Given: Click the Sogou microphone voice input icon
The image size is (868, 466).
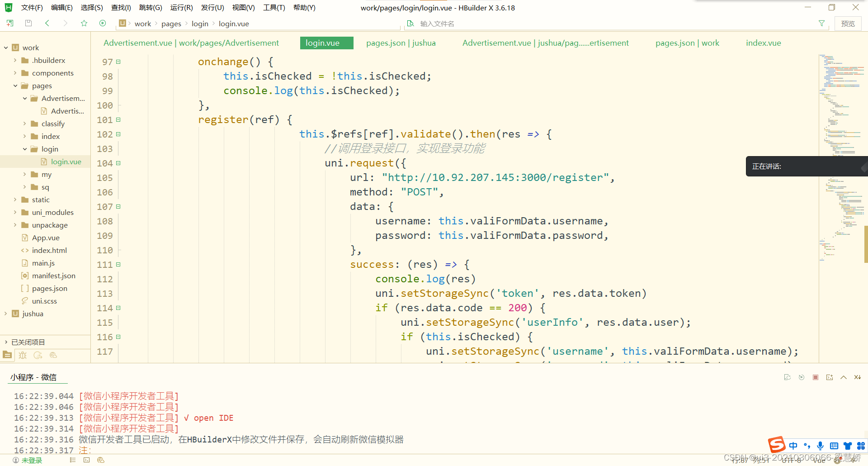Looking at the screenshot, I should (x=821, y=446).
